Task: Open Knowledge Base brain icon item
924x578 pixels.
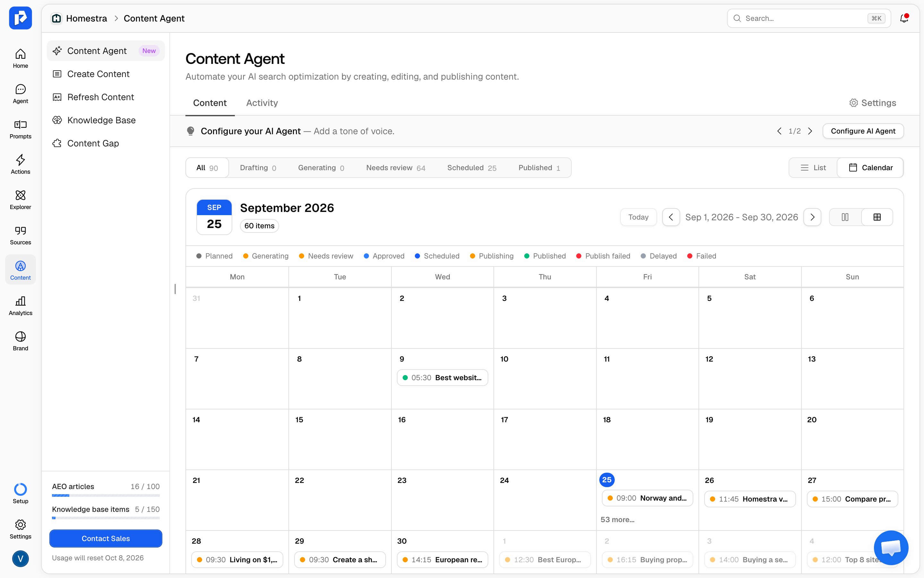Action: 105,120
